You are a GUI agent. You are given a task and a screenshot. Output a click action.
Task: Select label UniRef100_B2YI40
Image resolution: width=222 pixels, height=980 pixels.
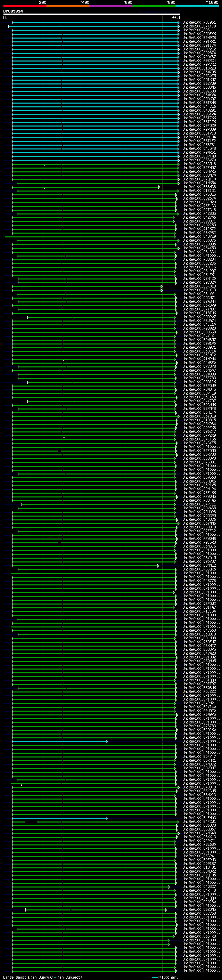(199, 707)
